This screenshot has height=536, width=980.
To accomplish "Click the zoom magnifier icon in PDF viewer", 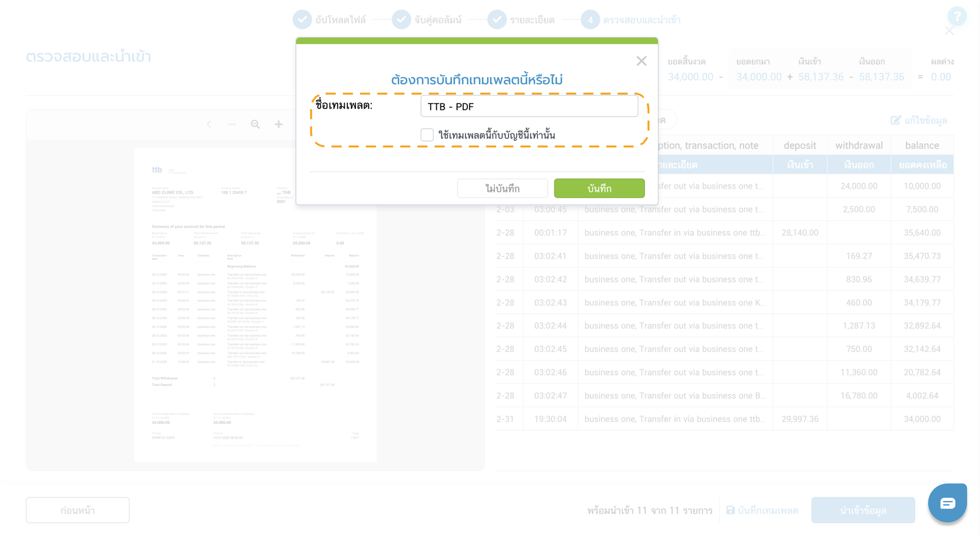I will coord(255,124).
